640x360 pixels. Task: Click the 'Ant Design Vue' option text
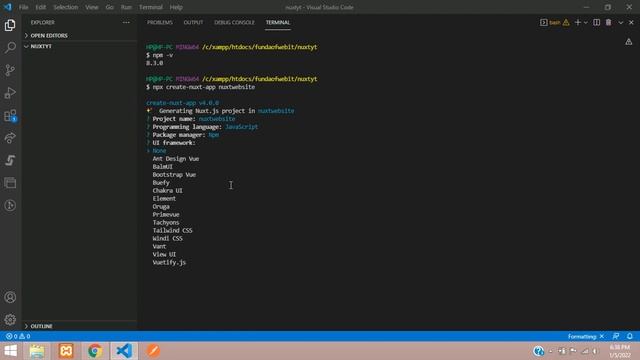pyautogui.click(x=176, y=159)
